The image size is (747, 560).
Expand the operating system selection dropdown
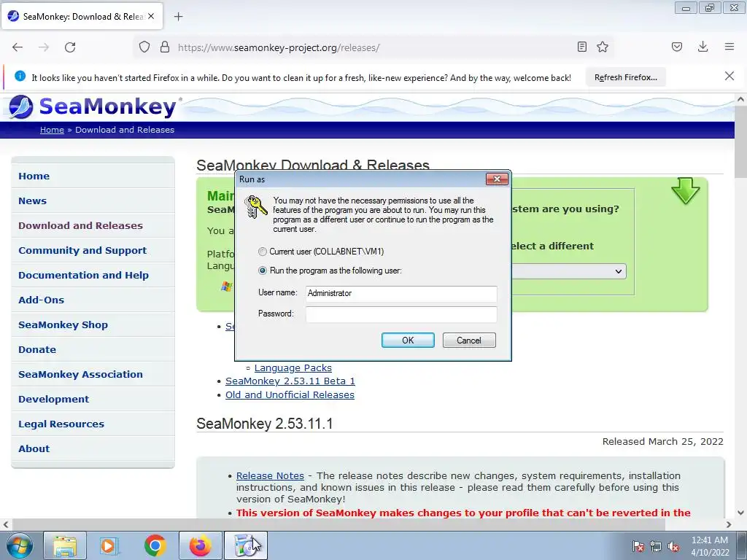[569, 271]
